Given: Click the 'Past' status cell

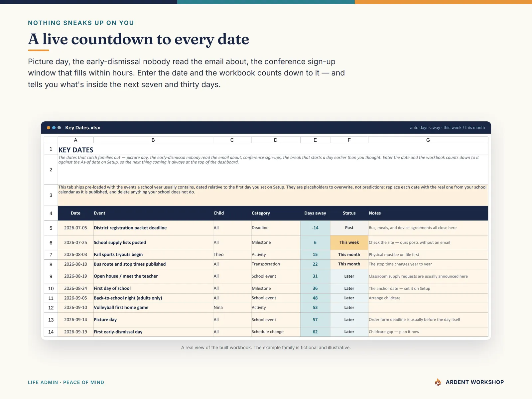Looking at the screenshot, I should pos(349,228).
